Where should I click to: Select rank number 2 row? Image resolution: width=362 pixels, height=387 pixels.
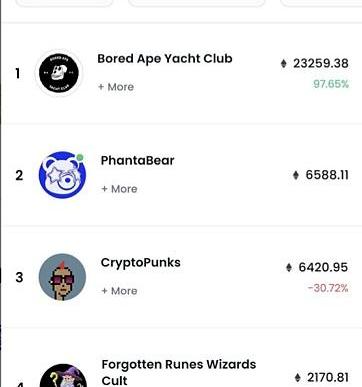click(181, 175)
